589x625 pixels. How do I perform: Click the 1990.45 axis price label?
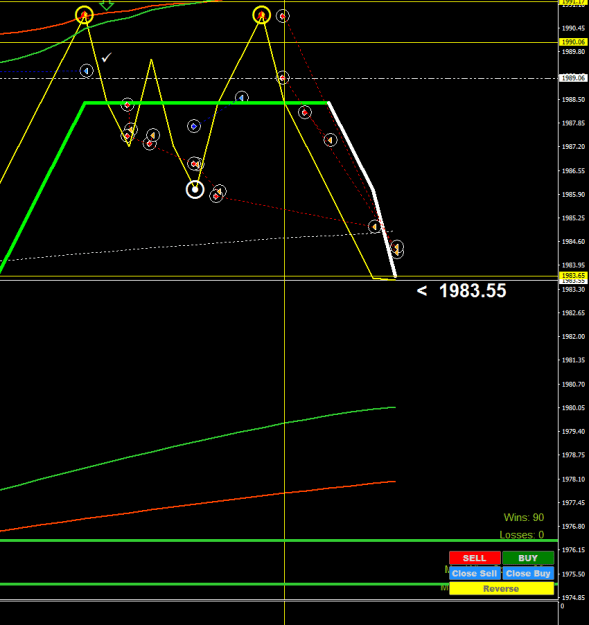coord(573,28)
